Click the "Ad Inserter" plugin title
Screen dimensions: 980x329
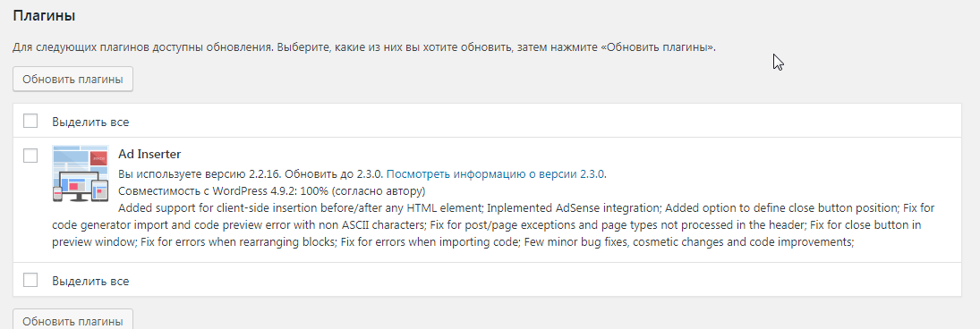point(149,154)
